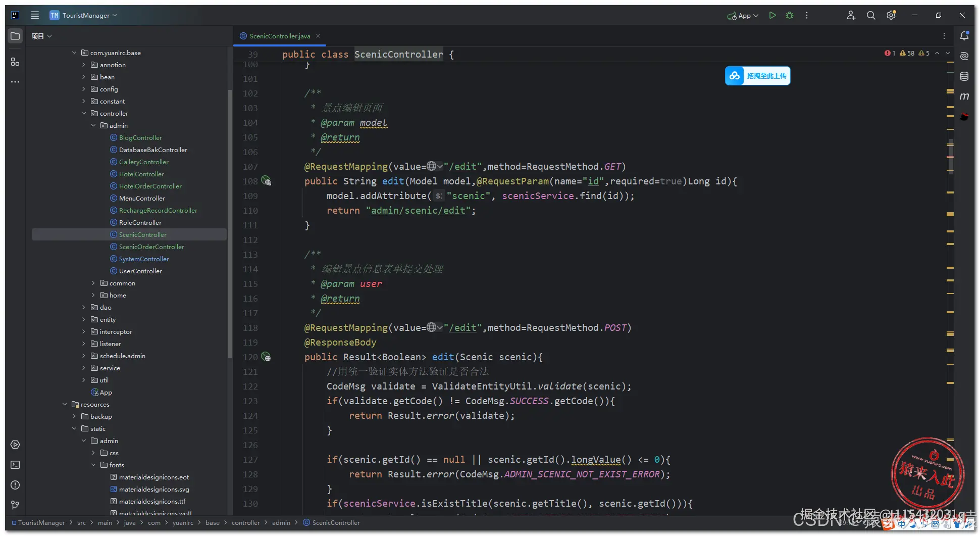Select the MenuController file
Viewport: 980px width, 536px height.
point(142,198)
